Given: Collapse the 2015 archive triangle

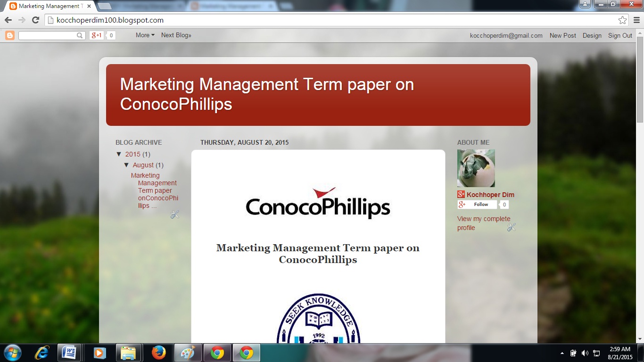Looking at the screenshot, I should pos(119,154).
